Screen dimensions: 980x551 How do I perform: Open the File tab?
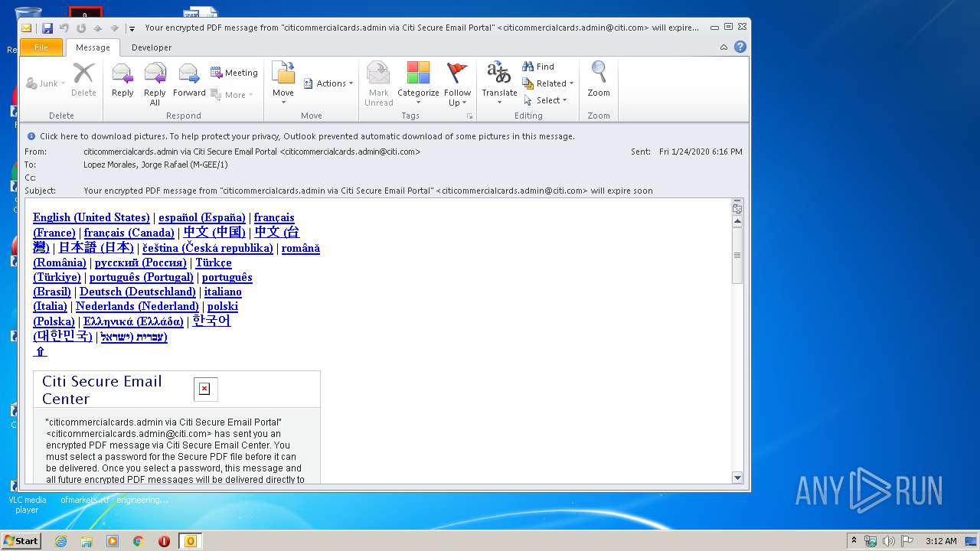coord(41,47)
